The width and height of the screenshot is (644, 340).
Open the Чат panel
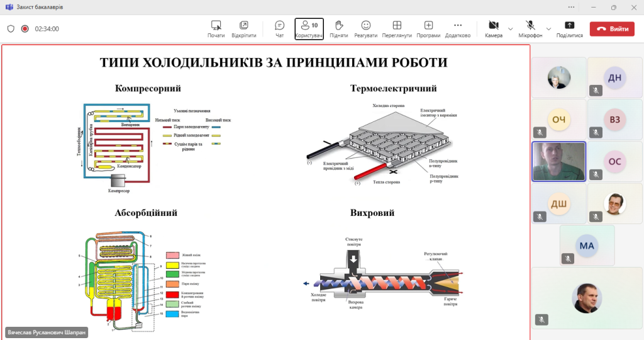tap(280, 28)
